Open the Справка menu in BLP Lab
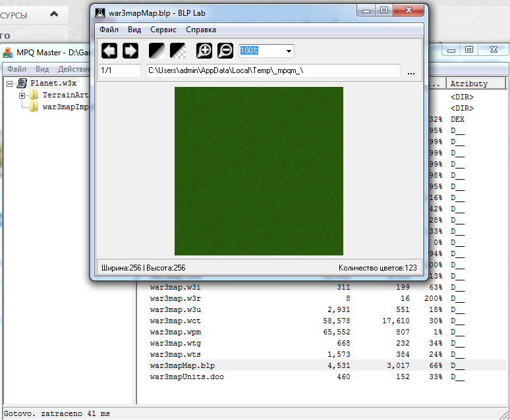Viewport: 510px width, 420px height. [201, 30]
